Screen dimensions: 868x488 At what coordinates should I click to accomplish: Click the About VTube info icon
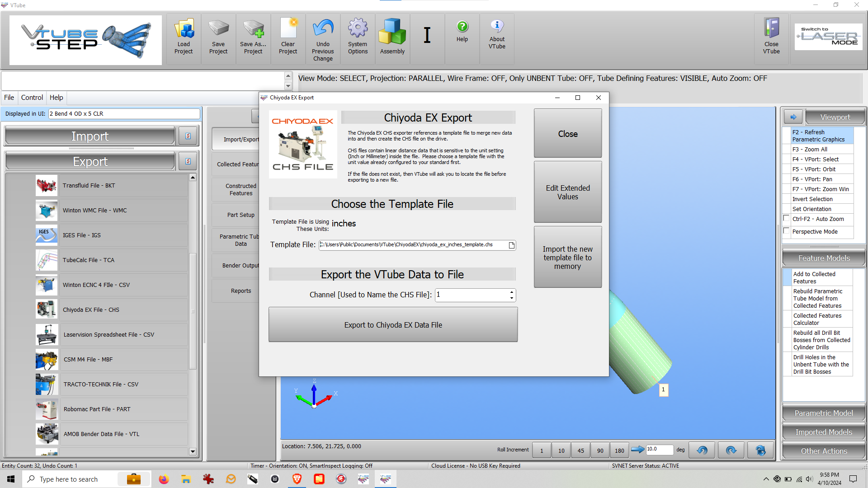pos(497,26)
